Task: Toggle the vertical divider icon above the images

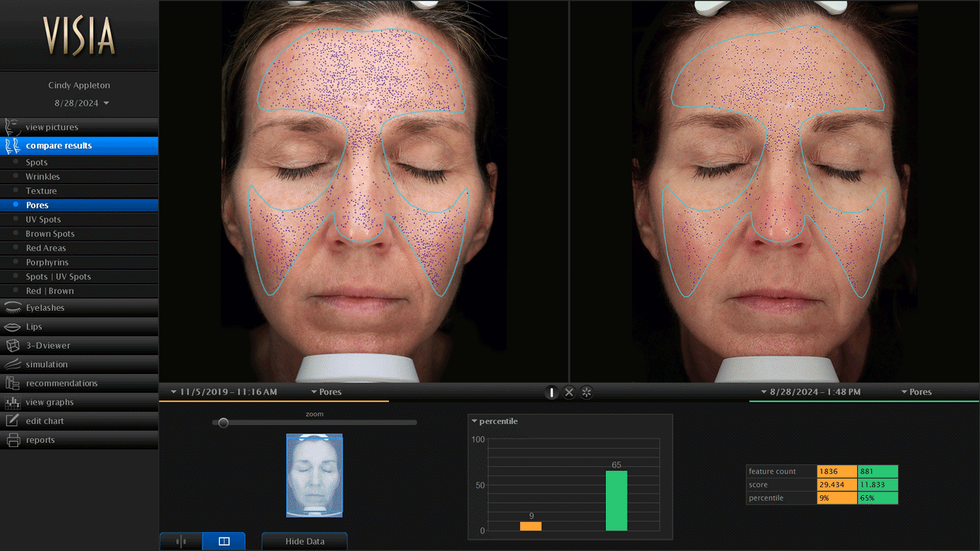Action: [x=551, y=392]
